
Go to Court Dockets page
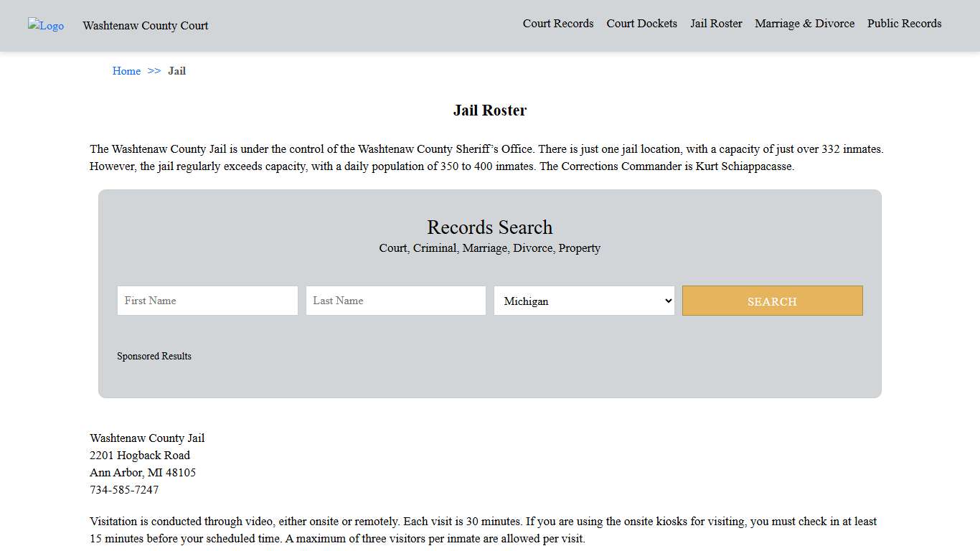(641, 24)
